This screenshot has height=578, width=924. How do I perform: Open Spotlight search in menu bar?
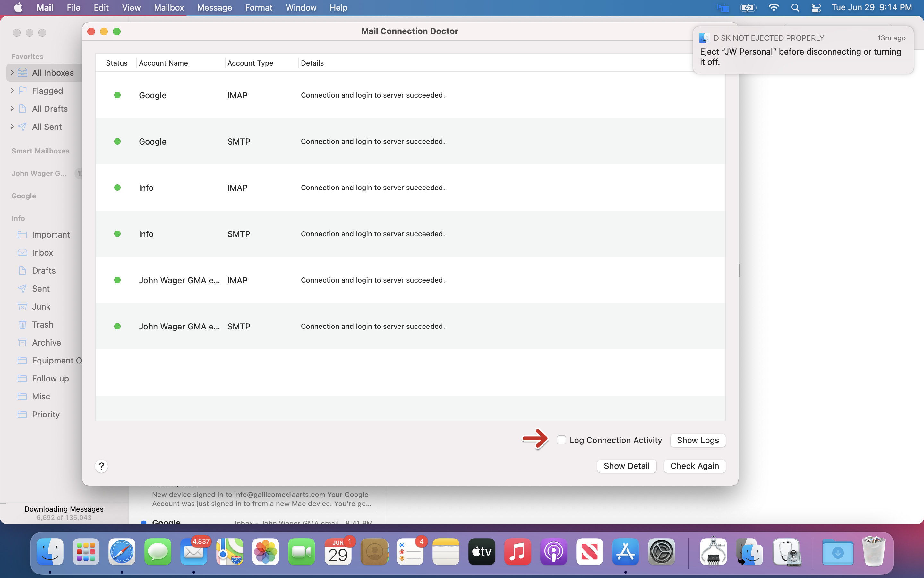pyautogui.click(x=795, y=8)
